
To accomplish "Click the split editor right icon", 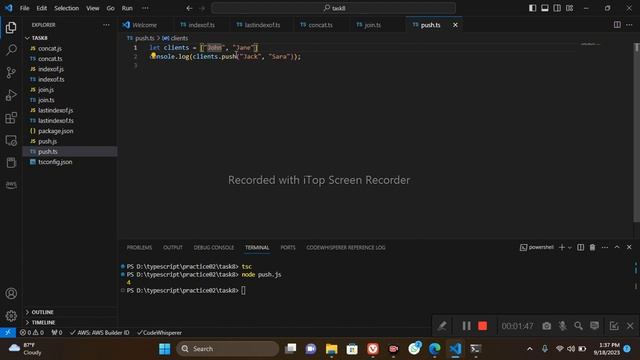I will 617,25.
